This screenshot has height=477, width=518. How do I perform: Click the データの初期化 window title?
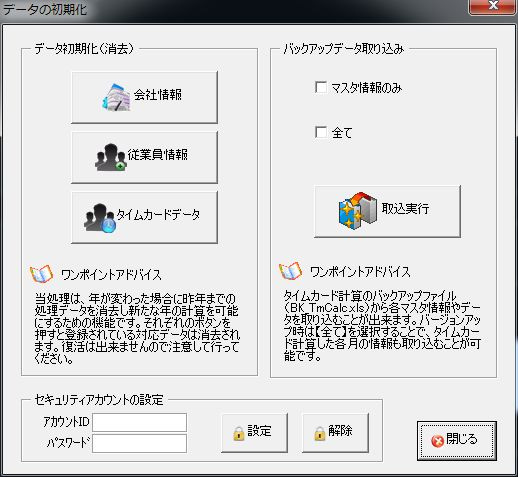point(44,9)
